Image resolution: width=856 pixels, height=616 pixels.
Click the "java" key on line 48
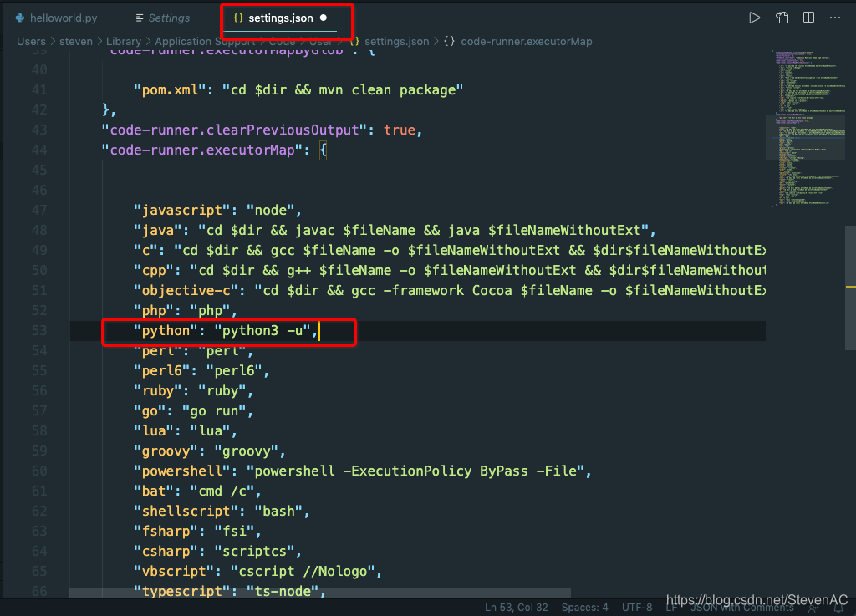tap(158, 230)
